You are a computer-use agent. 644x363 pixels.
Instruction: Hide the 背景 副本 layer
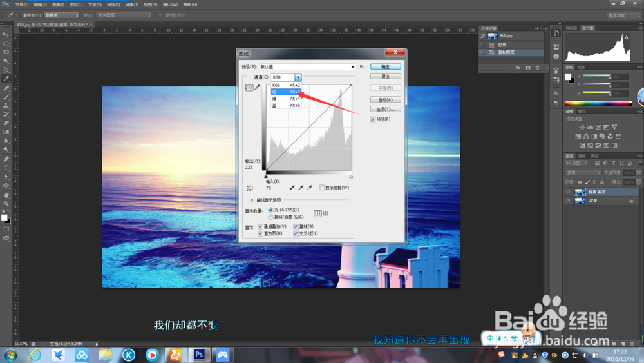[569, 192]
